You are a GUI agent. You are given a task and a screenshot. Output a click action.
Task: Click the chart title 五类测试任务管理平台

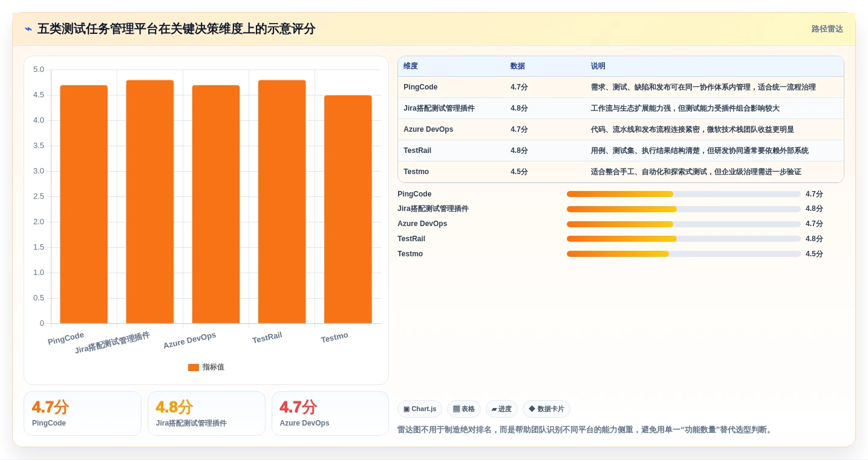click(x=176, y=29)
